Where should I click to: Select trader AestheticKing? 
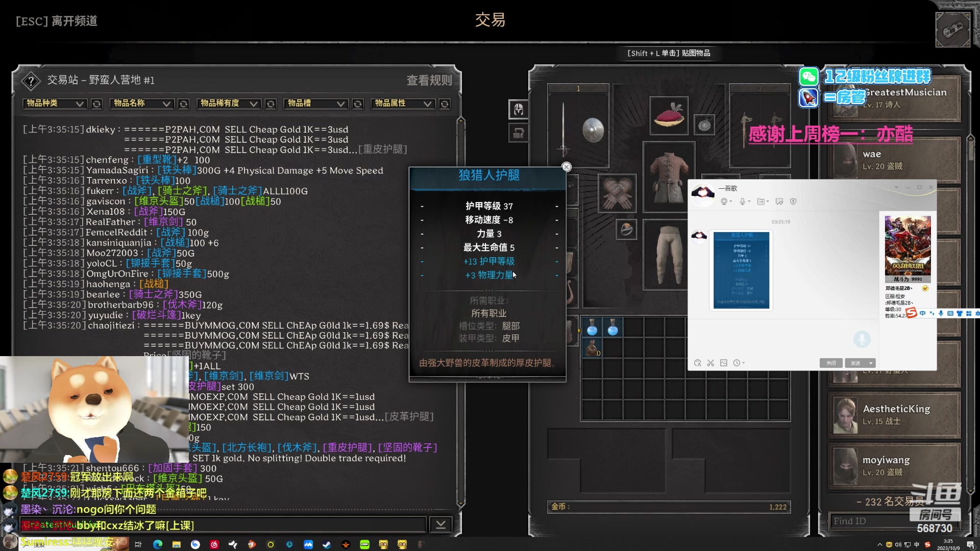[x=894, y=414]
